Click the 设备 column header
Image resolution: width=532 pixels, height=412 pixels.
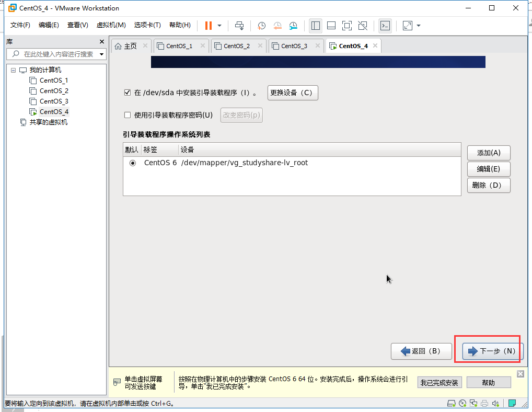point(320,150)
